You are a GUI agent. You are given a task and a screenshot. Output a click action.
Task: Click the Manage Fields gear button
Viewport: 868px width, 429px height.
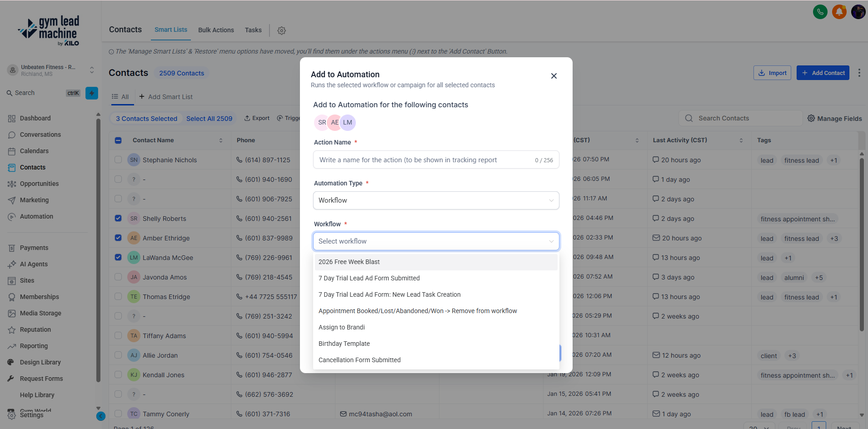click(834, 119)
